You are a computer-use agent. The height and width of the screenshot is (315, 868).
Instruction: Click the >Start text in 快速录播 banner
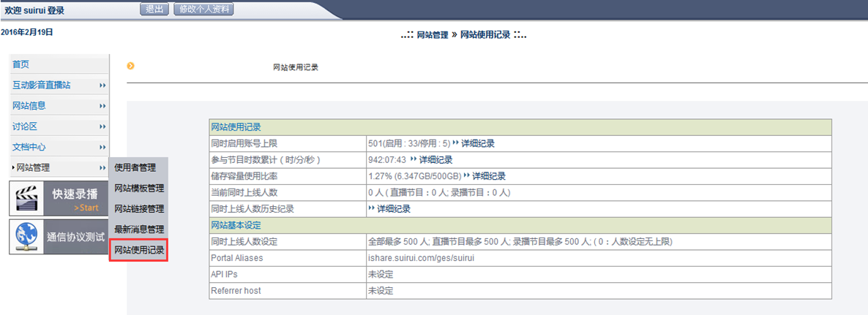coord(86,208)
